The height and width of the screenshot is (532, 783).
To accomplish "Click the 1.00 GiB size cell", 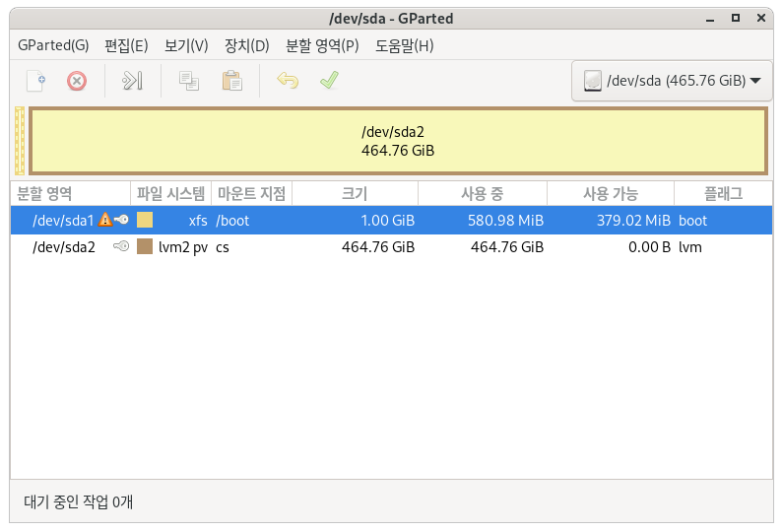I will pos(387,221).
